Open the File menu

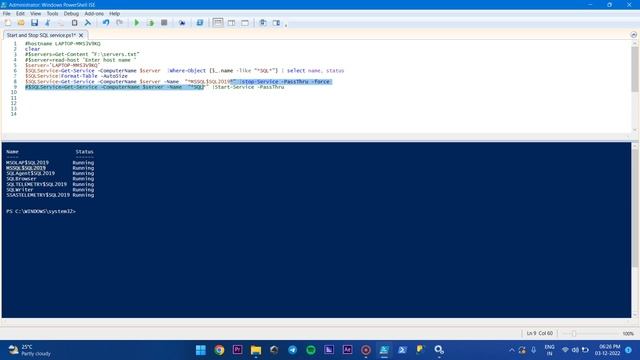tap(7, 13)
